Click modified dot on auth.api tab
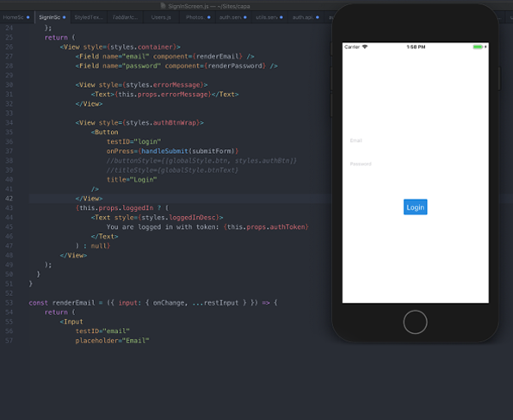The width and height of the screenshot is (513, 420). pyautogui.click(x=318, y=17)
